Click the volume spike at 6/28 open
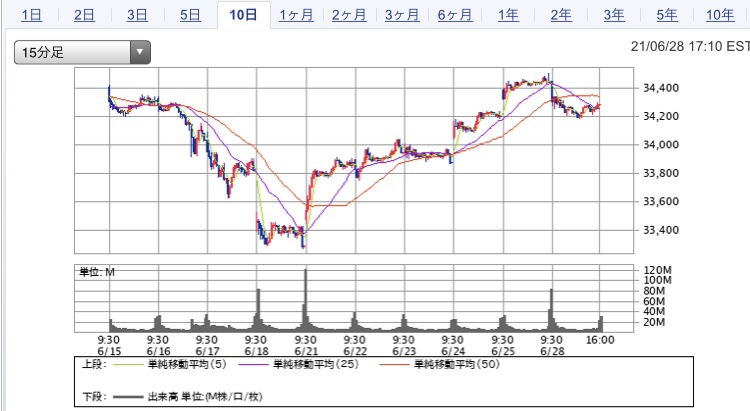This screenshot has width=750, height=411. click(551, 310)
